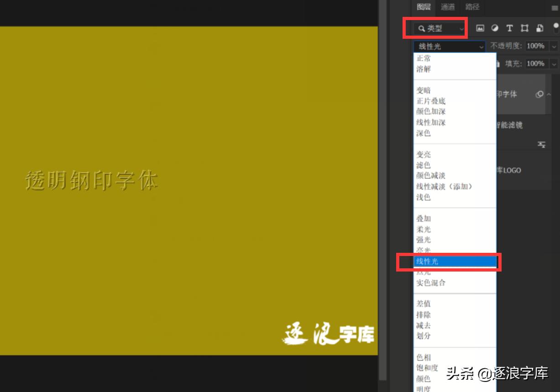Collapse the effects list on 印字体 layer
Viewport: 560px width, 392px height.
pyautogui.click(x=550, y=94)
